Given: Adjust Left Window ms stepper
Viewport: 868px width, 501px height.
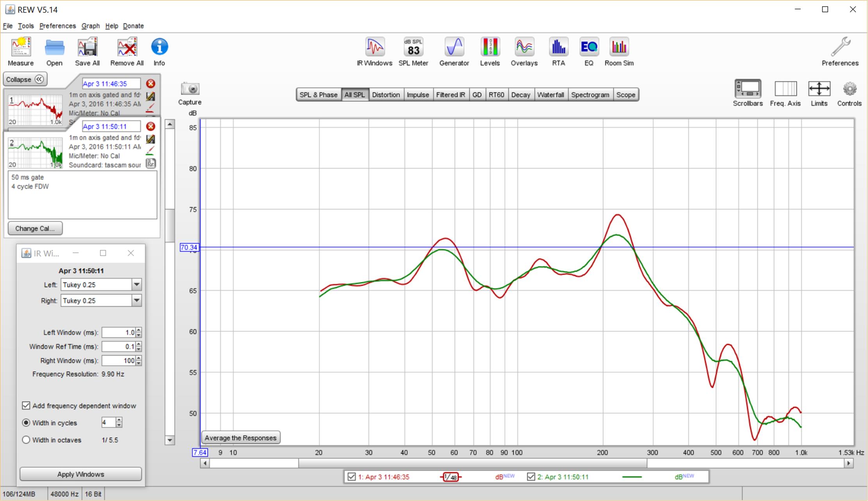Looking at the screenshot, I should 139,333.
